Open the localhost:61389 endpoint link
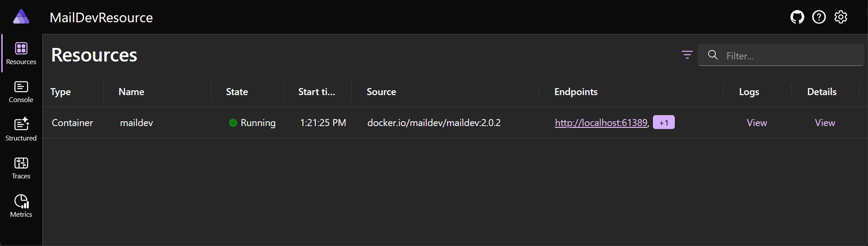The width and height of the screenshot is (868, 246). coord(601,123)
